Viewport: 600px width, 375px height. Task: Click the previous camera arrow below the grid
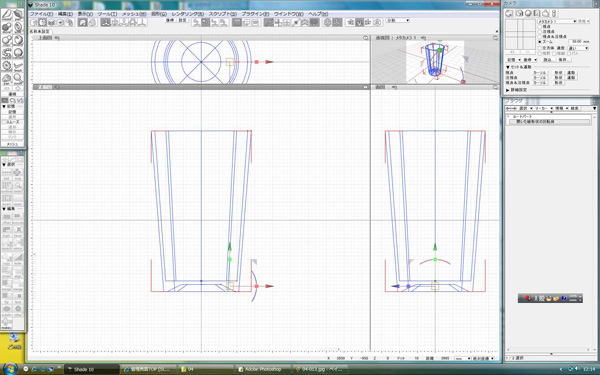pyautogui.click(x=512, y=52)
